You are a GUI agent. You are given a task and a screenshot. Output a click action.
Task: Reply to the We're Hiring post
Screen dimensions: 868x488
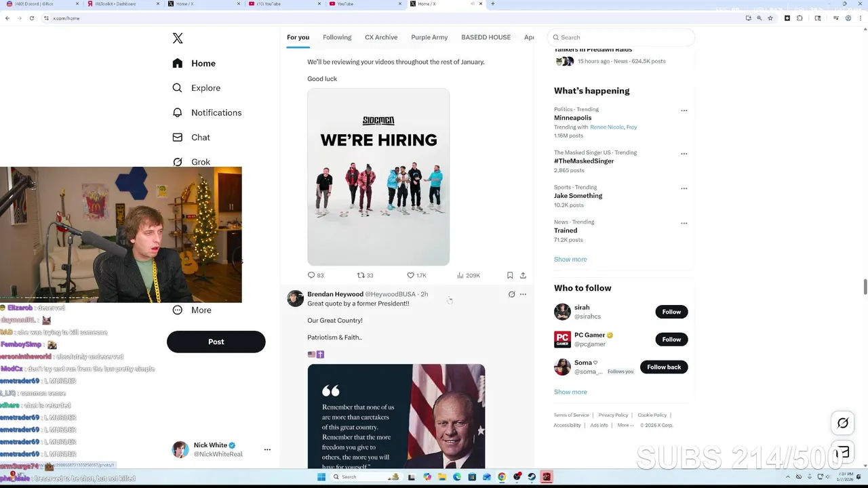(x=311, y=275)
